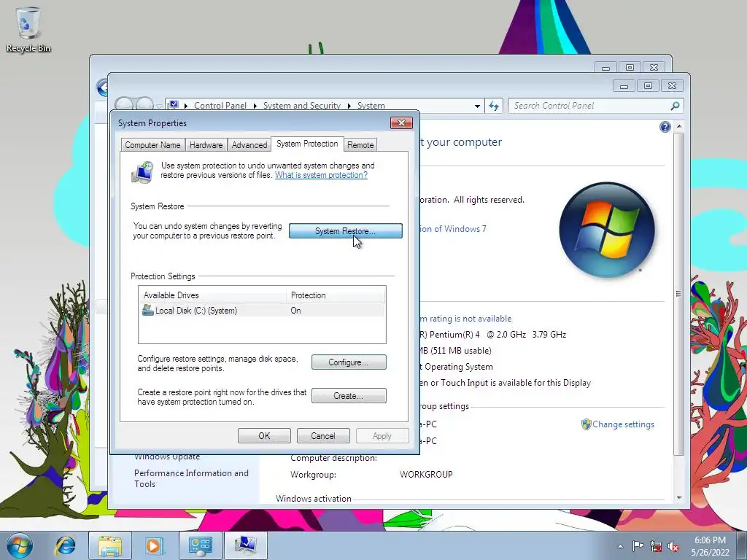The height and width of the screenshot is (560, 747).
Task: Open the Advanced tab
Action: pyautogui.click(x=249, y=145)
